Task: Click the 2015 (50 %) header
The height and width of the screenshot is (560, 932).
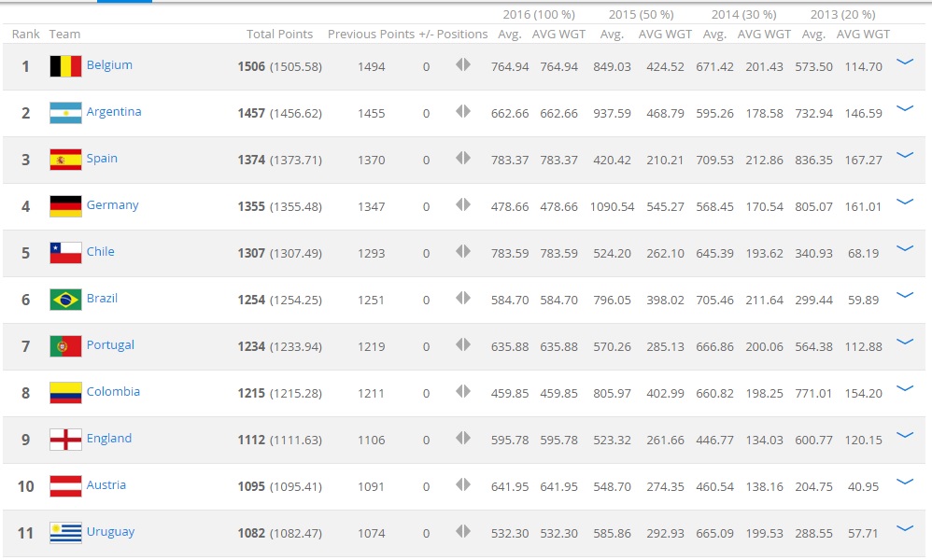Action: [x=642, y=14]
